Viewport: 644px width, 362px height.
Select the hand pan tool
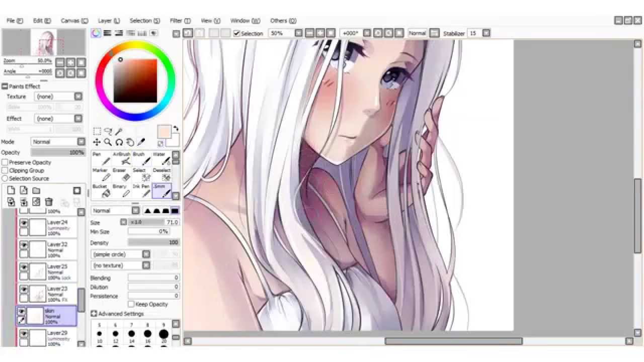tap(130, 142)
